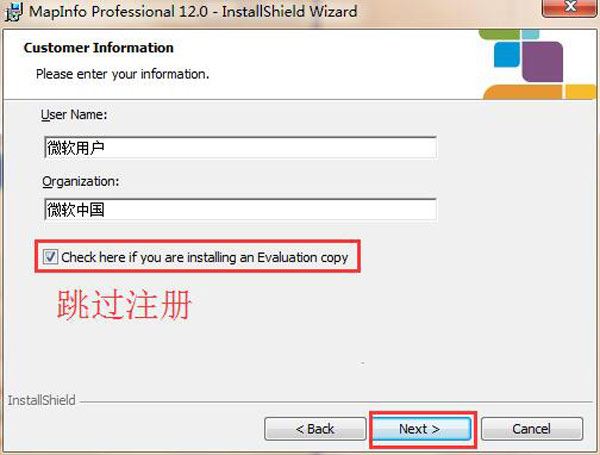Click the orange bar in the logo graphic

[523, 92]
